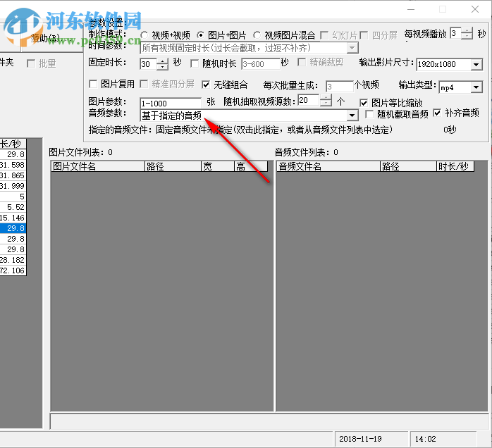Click 每次批量生成 number field
Image resolution: width=492 pixels, height=448 pixels.
pyautogui.click(x=340, y=86)
